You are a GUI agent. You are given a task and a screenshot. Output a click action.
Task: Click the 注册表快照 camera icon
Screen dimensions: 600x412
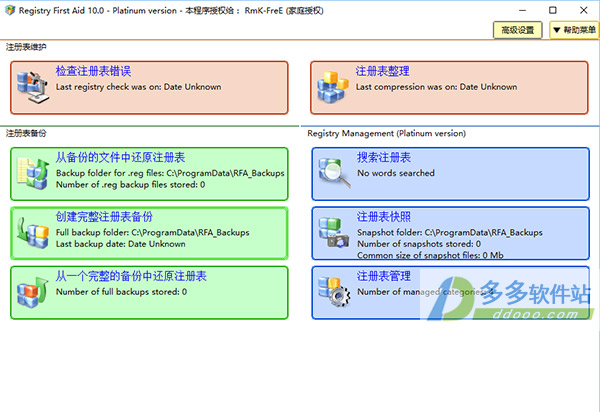tap(334, 232)
